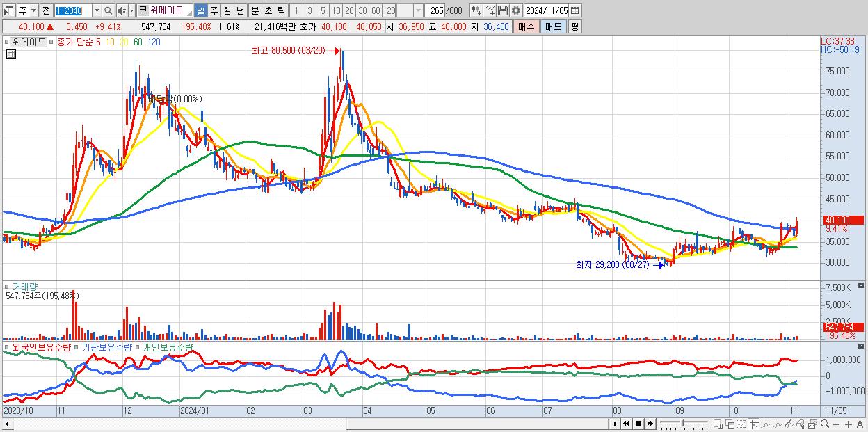The width and height of the screenshot is (868, 432).
Task: Select the 월 monthly period button
Action: tap(227, 10)
